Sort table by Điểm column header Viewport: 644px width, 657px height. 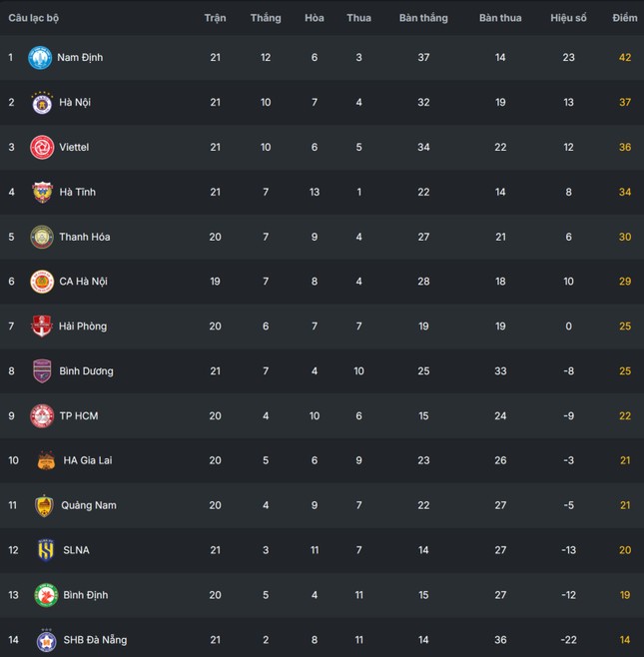[x=625, y=18]
